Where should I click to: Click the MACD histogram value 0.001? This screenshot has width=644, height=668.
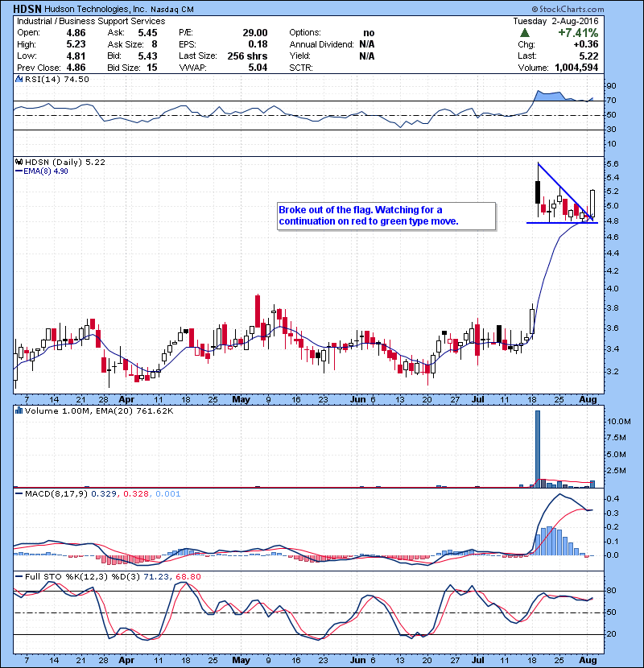(x=168, y=494)
